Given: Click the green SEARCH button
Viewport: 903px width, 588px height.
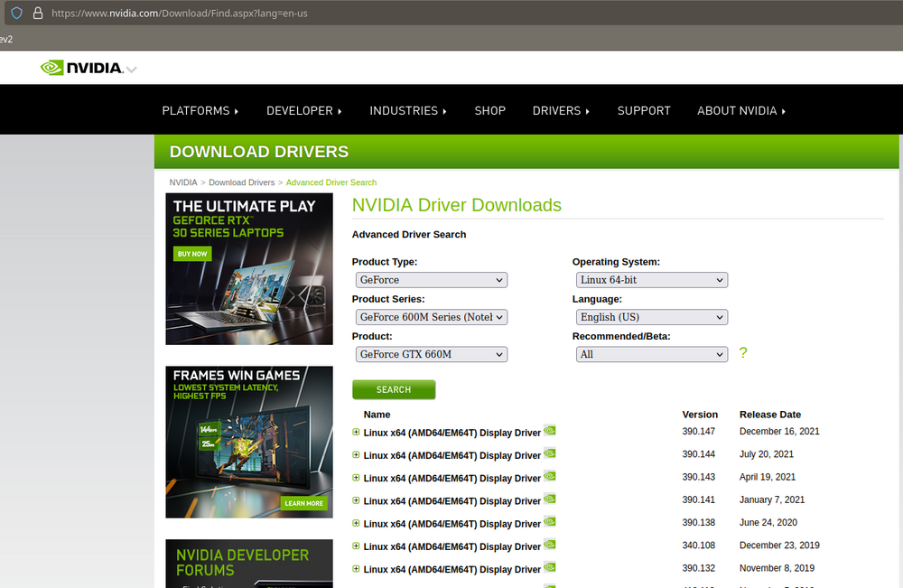Looking at the screenshot, I should tap(394, 390).
